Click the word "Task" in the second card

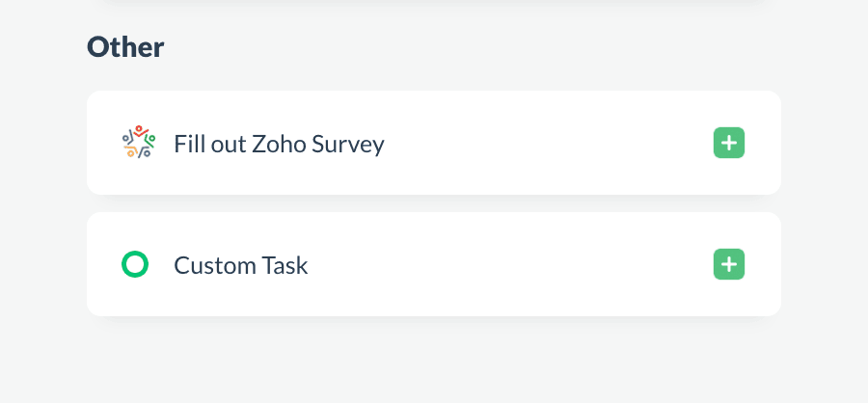tap(284, 265)
